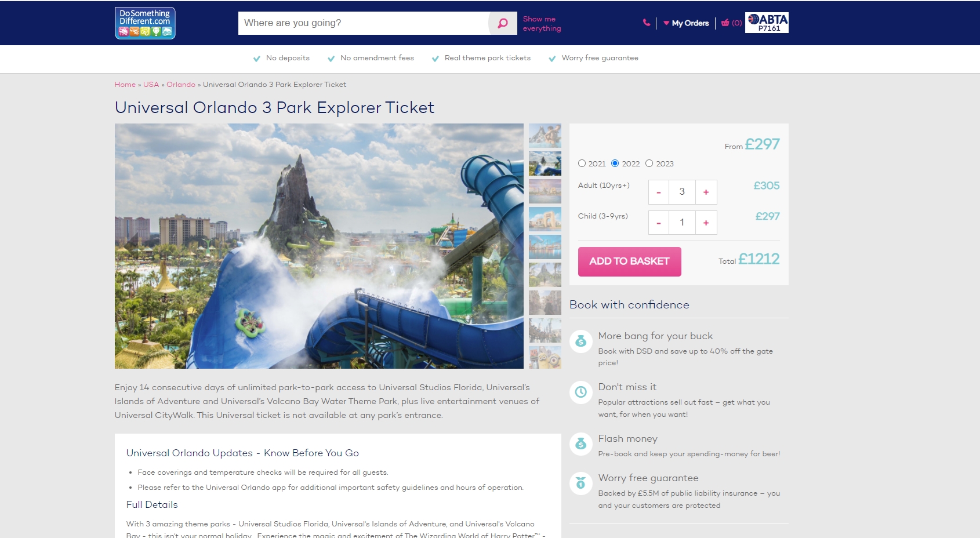Image resolution: width=980 pixels, height=538 pixels.
Task: Go to the USA breadcrumb
Action: [x=151, y=85]
